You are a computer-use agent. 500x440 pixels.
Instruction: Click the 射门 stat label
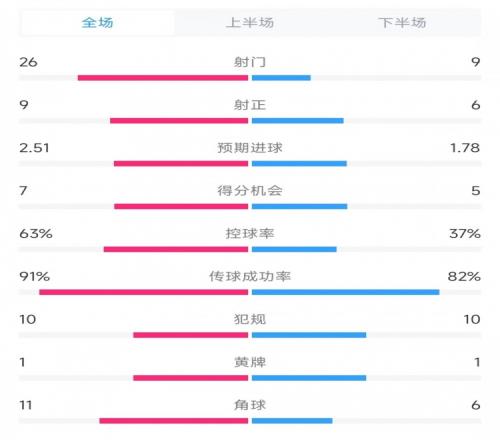pos(250,62)
